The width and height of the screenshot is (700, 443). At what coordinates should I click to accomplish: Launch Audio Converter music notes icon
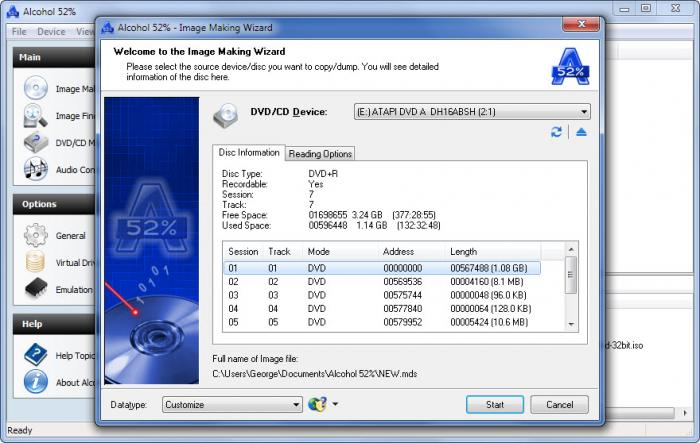36,169
